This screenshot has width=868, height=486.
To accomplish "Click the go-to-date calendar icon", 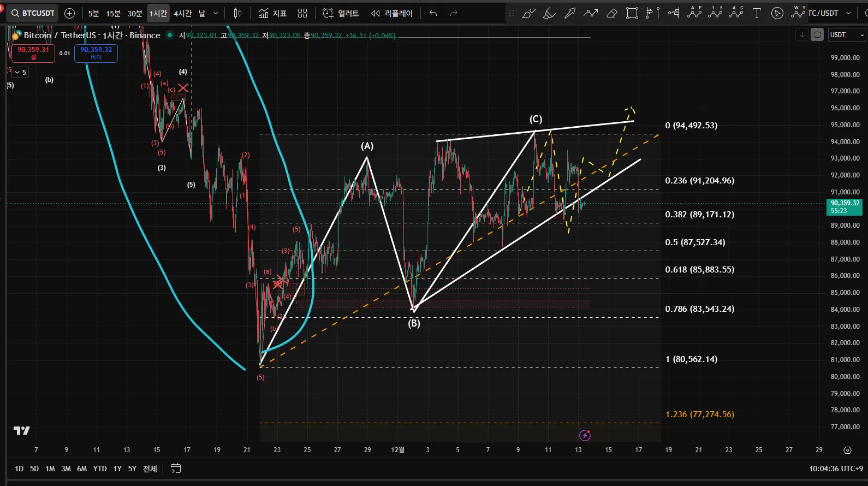I will click(175, 469).
